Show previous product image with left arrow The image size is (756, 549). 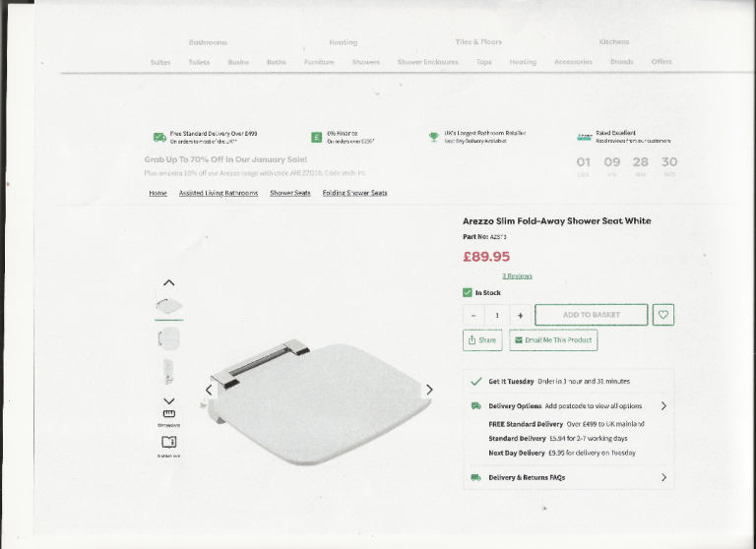coord(209,390)
